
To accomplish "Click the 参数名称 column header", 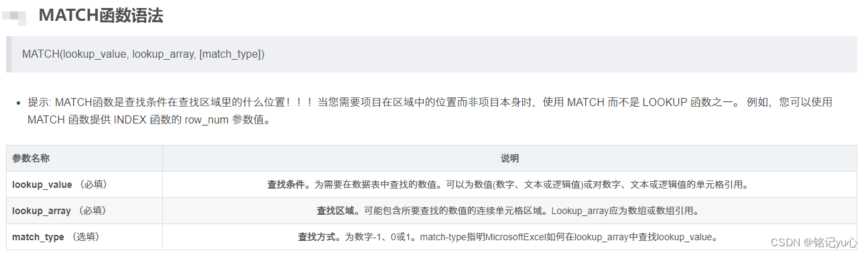I will coord(84,158).
